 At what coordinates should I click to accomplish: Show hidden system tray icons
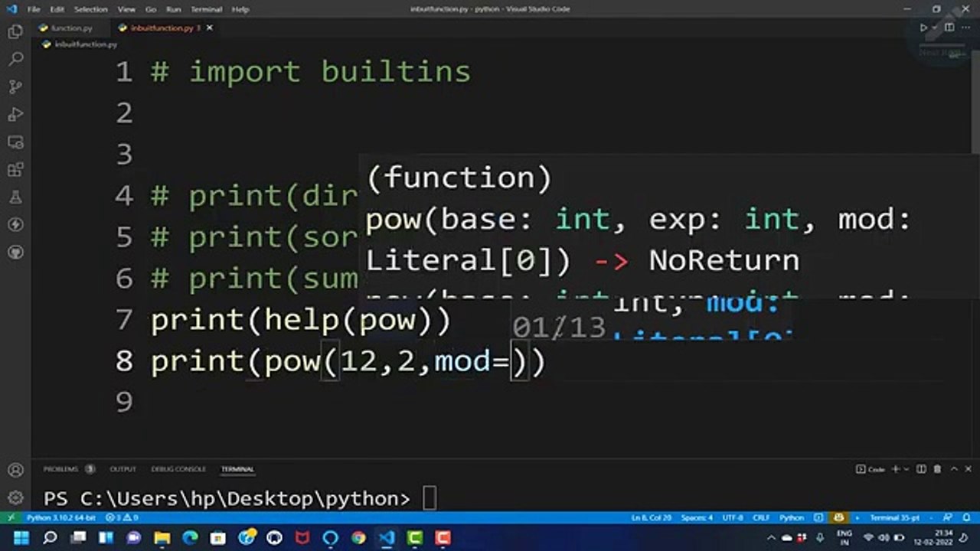770,538
